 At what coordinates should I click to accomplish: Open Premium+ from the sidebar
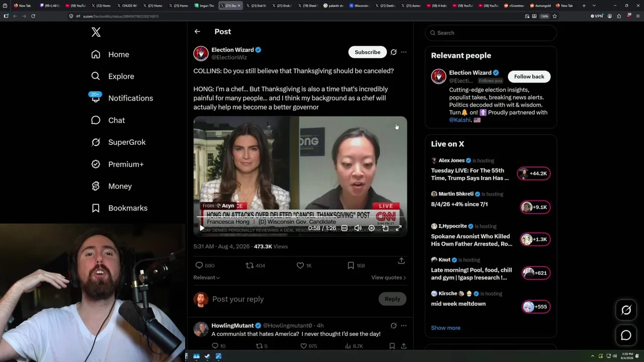[x=117, y=164]
